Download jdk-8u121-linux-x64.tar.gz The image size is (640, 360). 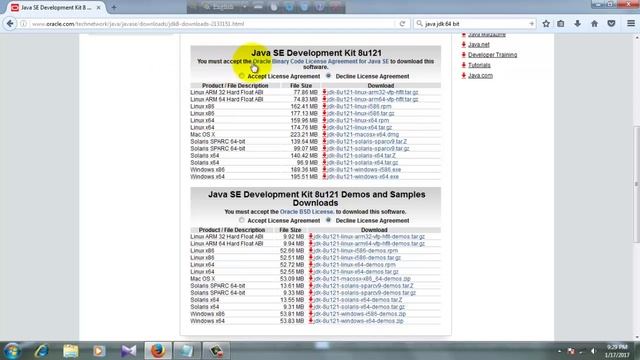tap(360, 127)
